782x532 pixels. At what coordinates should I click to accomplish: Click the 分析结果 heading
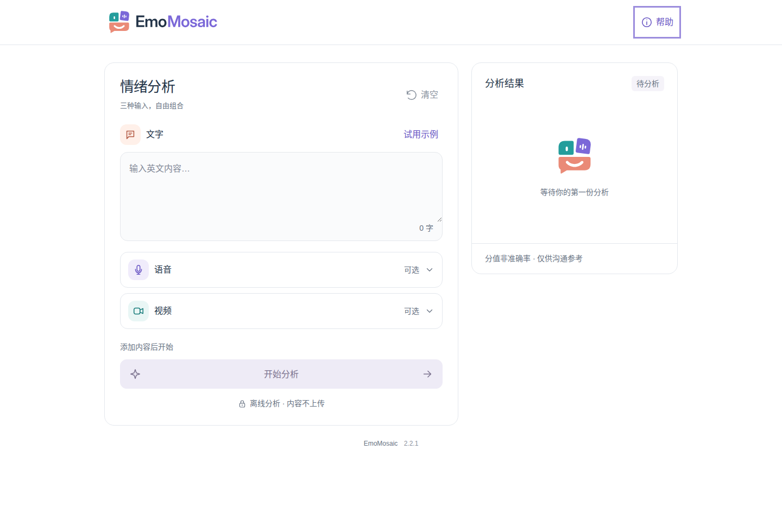click(x=504, y=83)
